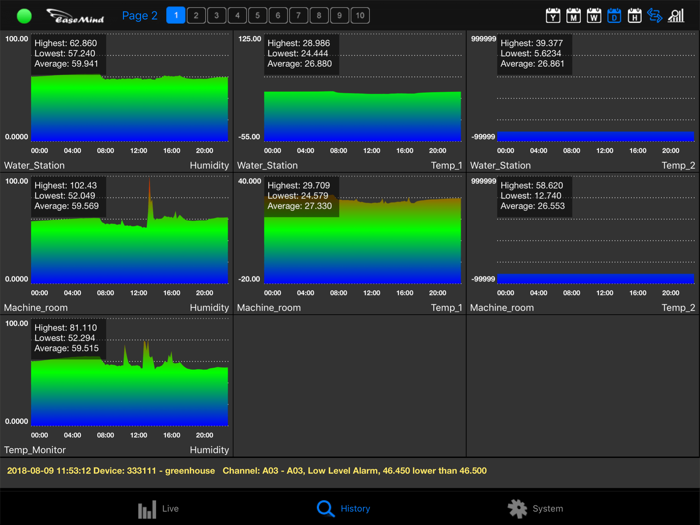Screen dimensions: 700x525
Task: Click 'Highest: 58.620' stats box
Action: pyautogui.click(x=534, y=196)
